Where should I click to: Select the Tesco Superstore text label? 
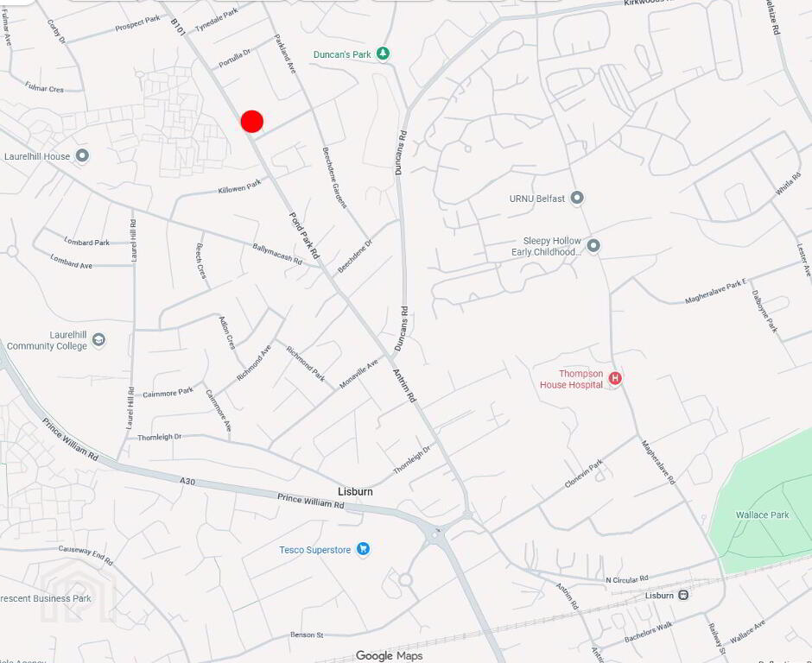pyautogui.click(x=314, y=550)
